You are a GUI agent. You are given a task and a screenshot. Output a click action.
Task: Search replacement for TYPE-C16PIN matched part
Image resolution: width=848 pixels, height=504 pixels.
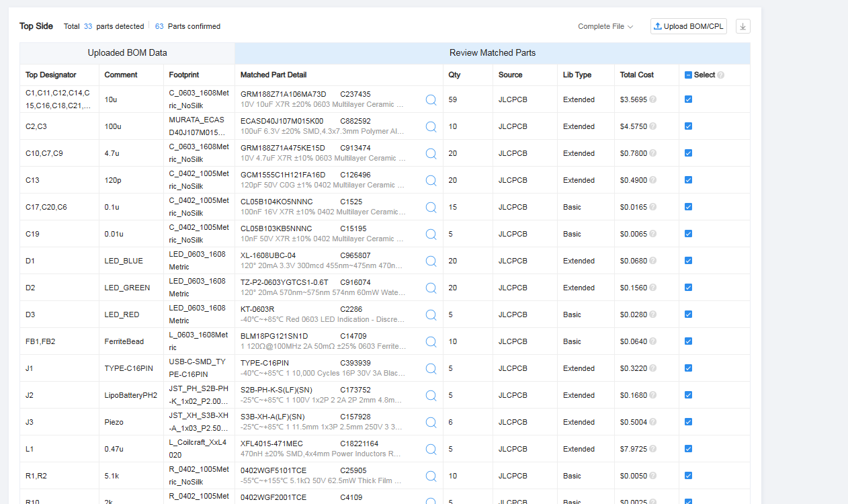pyautogui.click(x=431, y=368)
